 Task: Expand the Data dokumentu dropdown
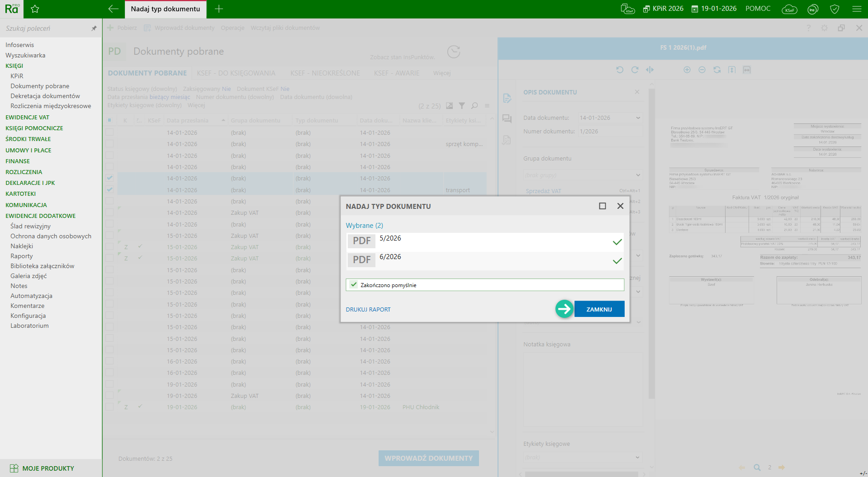pyautogui.click(x=638, y=118)
